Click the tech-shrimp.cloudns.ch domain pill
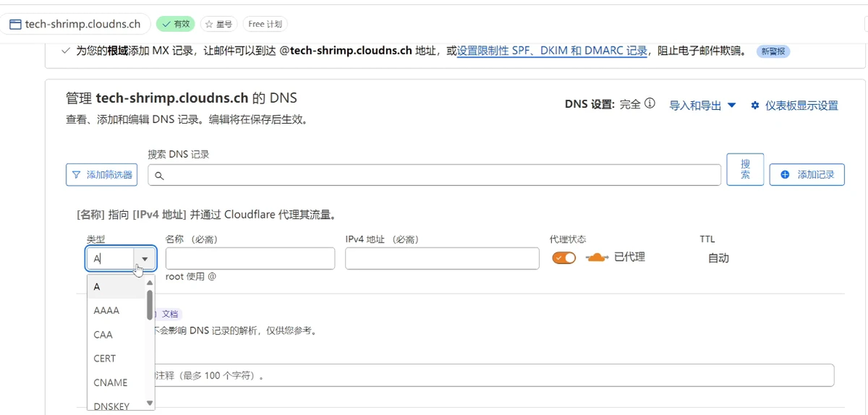The width and height of the screenshot is (868, 415). click(75, 24)
